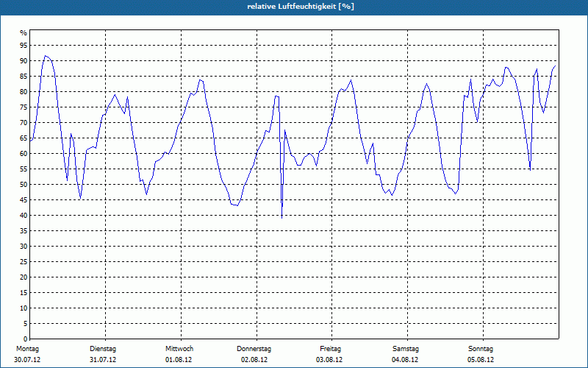Click the y-axis value 75
Image resolution: width=588 pixels, height=368 pixels.
coord(24,107)
